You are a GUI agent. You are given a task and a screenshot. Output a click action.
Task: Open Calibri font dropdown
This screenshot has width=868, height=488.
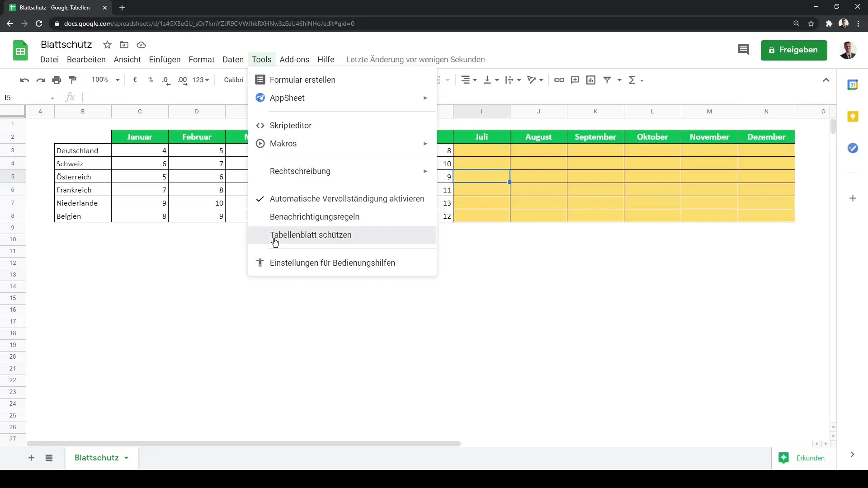[234, 80]
